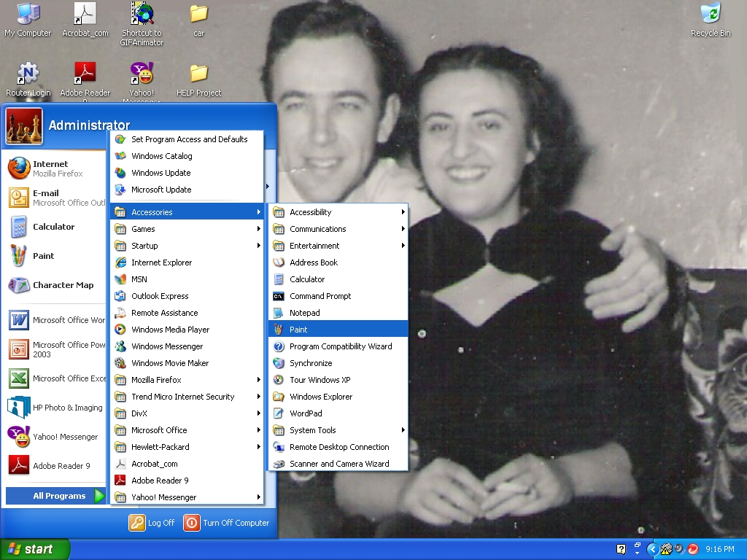The image size is (747, 560).
Task: Expand the Microsoft Office program folder
Action: (x=187, y=430)
